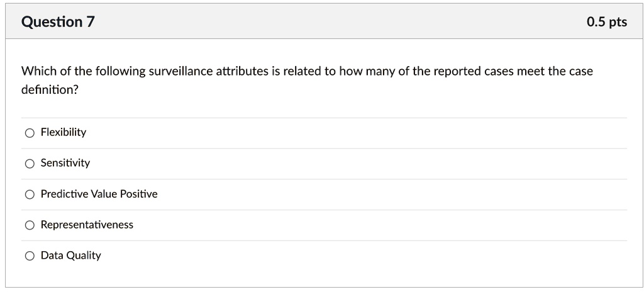
Task: Mark the Representativeness radio button
Action: tap(30, 225)
